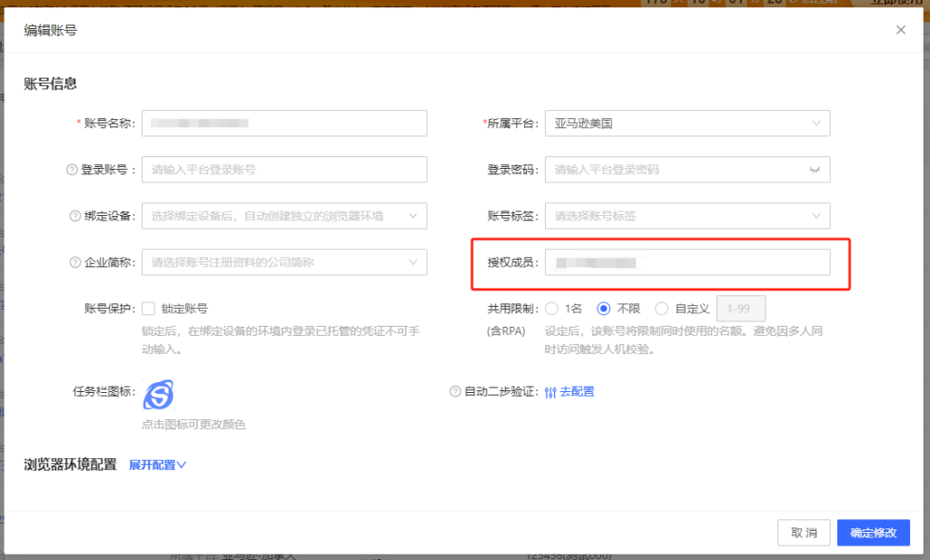Enable the 锁定账号 checkbox
This screenshot has height=560, width=930.
(149, 309)
